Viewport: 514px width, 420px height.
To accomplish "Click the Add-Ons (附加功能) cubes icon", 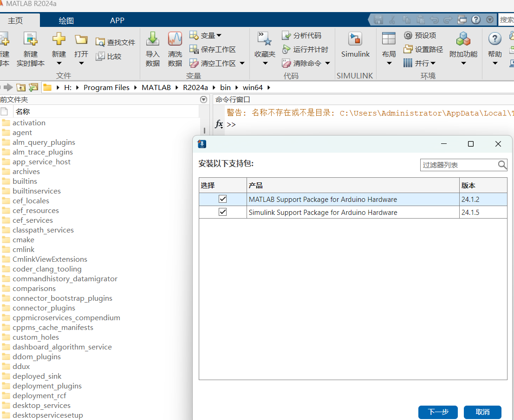I will tap(463, 39).
